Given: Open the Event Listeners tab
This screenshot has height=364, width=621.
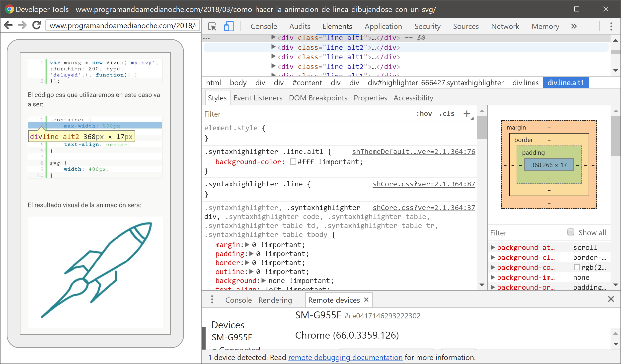Looking at the screenshot, I should [x=258, y=98].
